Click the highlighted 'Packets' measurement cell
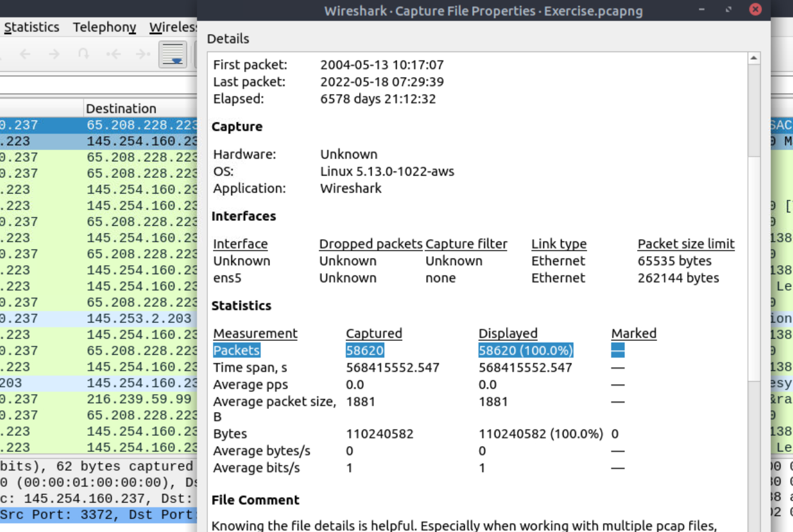The width and height of the screenshot is (793, 532). tap(237, 350)
